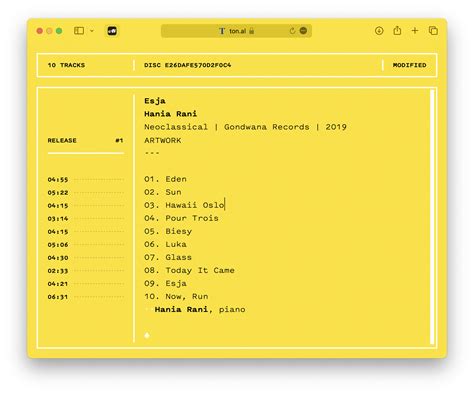The width and height of the screenshot is (474, 394).
Task: Click the share icon
Action: click(x=397, y=30)
